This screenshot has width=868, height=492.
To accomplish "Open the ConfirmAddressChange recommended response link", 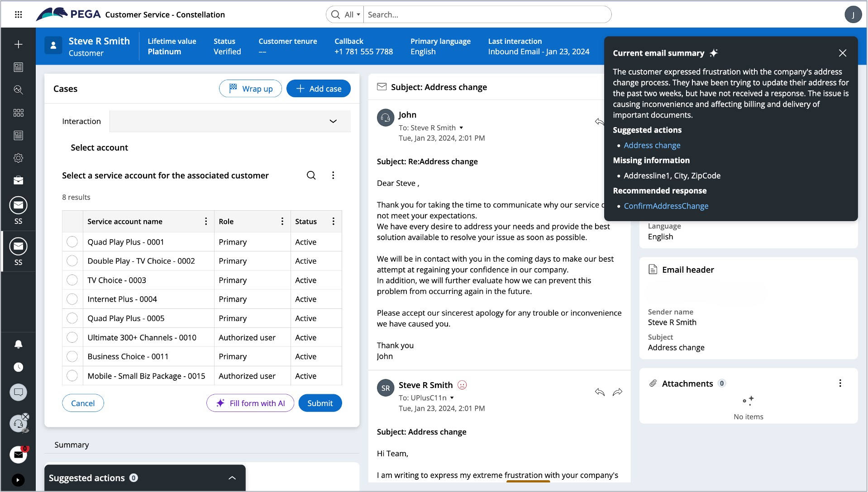I will pos(666,206).
